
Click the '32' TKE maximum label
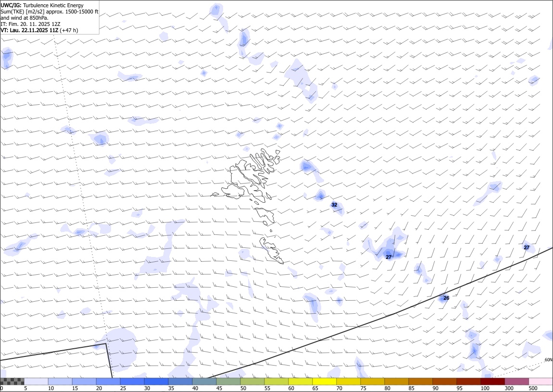334,205
